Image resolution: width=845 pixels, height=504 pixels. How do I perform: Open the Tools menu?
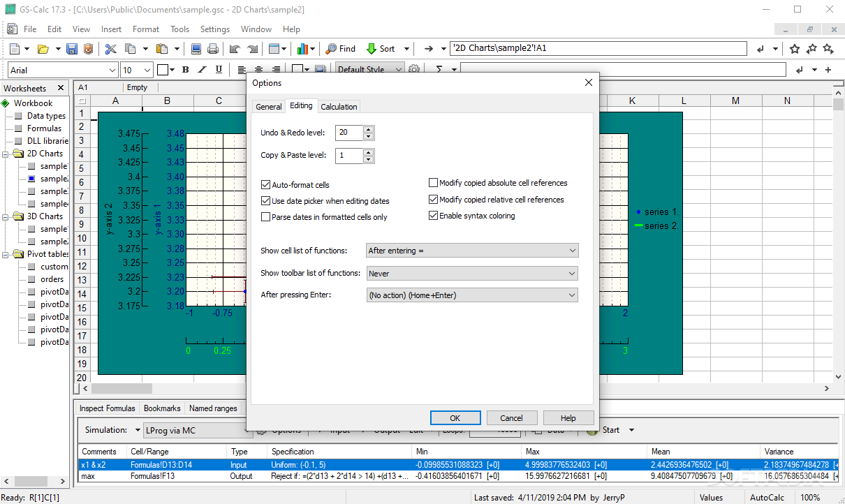click(180, 29)
